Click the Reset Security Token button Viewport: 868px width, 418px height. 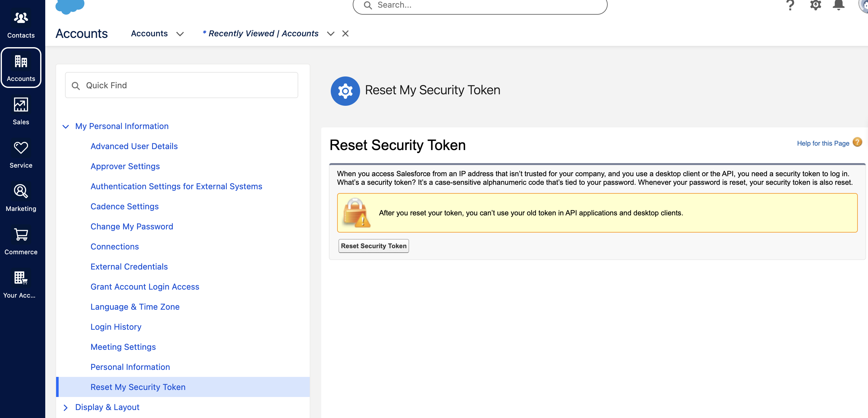coord(373,246)
